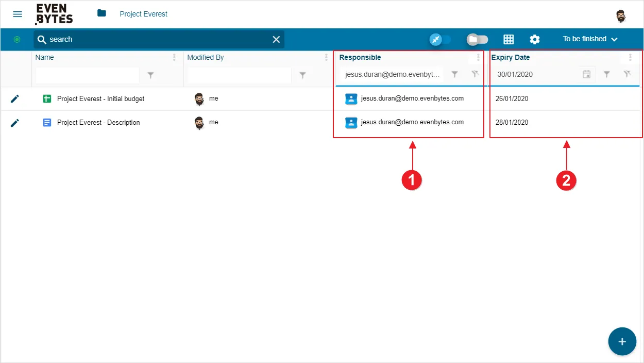
Task: Select the responsible email in Description row
Action: pyautogui.click(x=412, y=122)
